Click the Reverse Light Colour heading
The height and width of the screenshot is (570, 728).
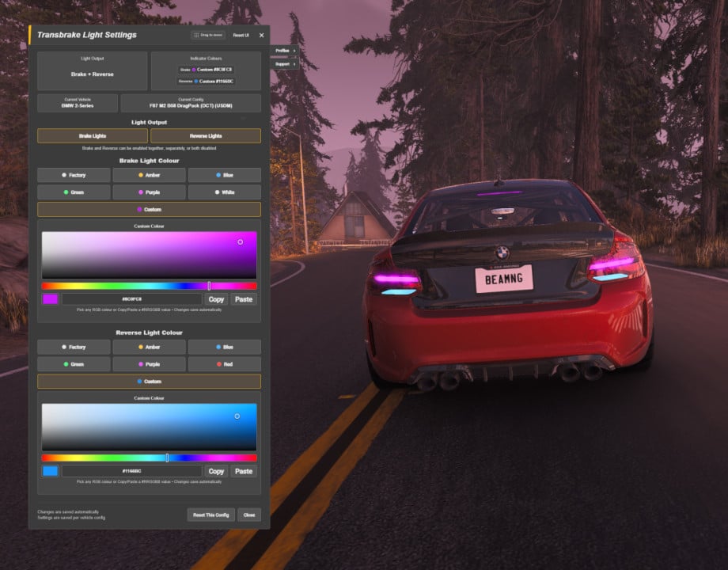149,332
